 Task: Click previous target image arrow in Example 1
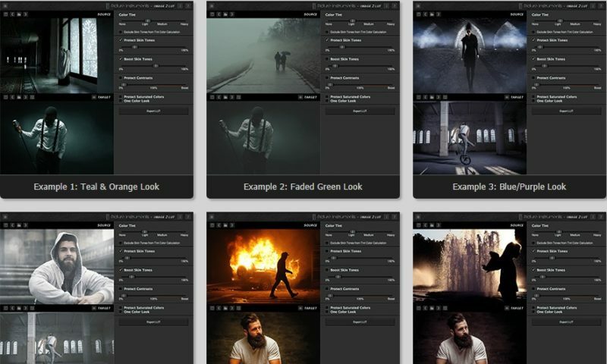point(12,97)
